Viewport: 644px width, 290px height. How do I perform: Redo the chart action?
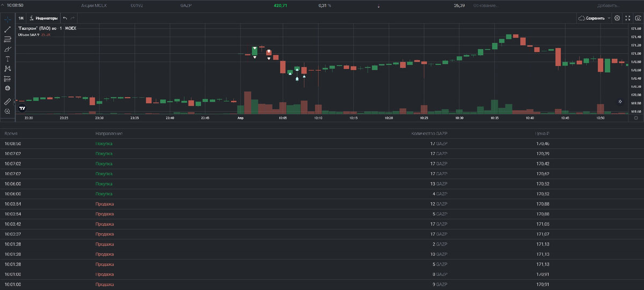click(72, 18)
